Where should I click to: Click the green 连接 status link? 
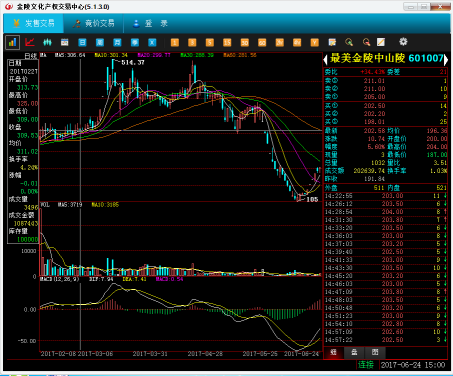pos(366,365)
